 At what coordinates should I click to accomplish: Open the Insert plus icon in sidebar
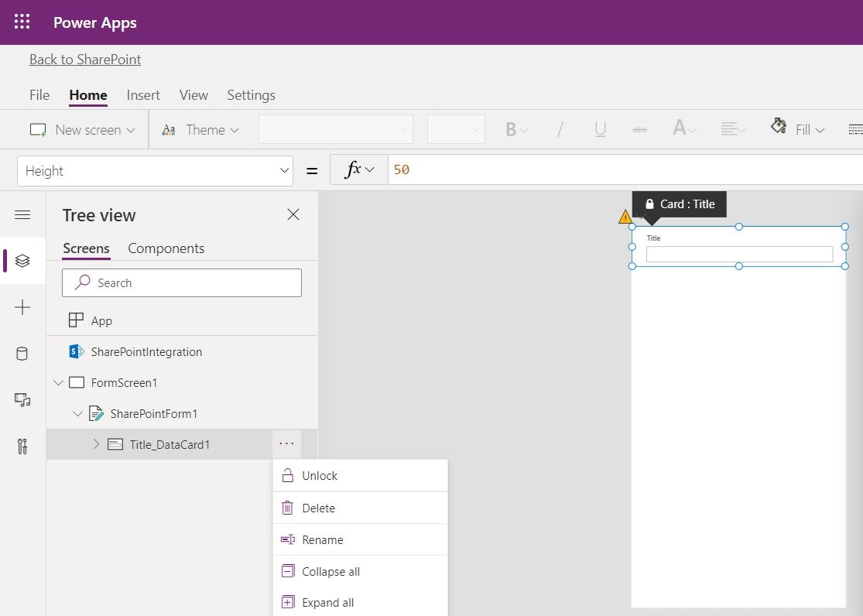coord(22,307)
